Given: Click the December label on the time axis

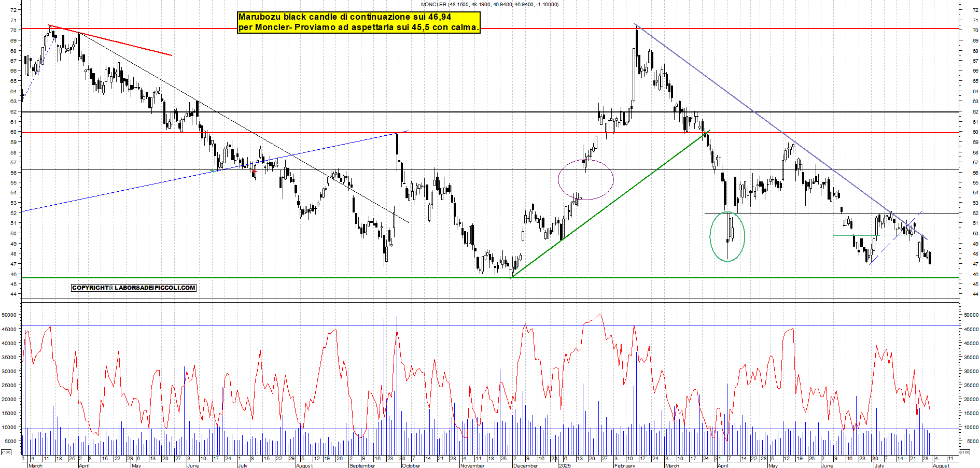Looking at the screenshot, I should (x=525, y=465).
